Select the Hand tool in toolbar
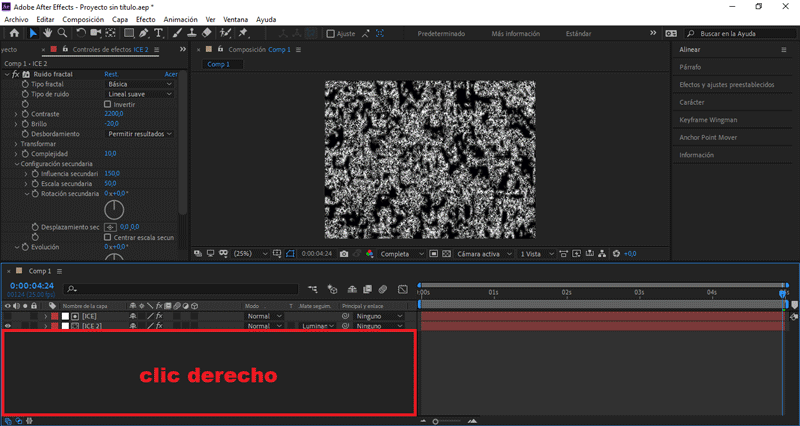800x426 pixels. coord(48,33)
